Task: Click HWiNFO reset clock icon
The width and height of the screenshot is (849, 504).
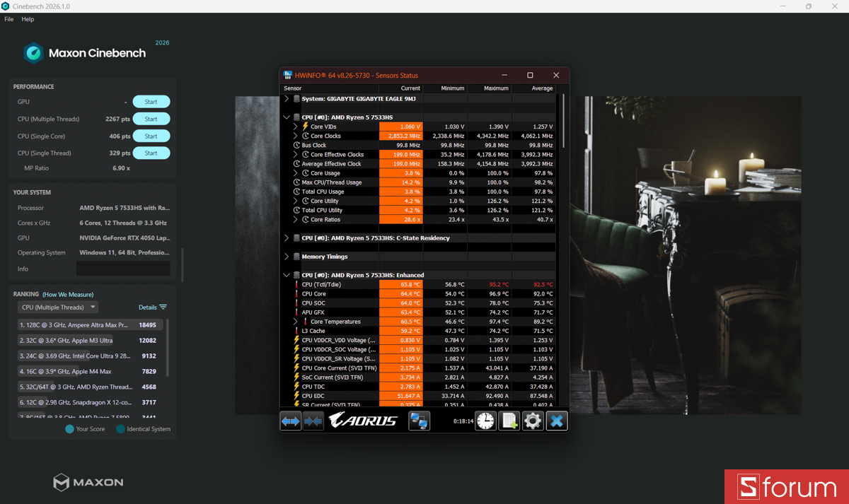Action: click(x=486, y=421)
